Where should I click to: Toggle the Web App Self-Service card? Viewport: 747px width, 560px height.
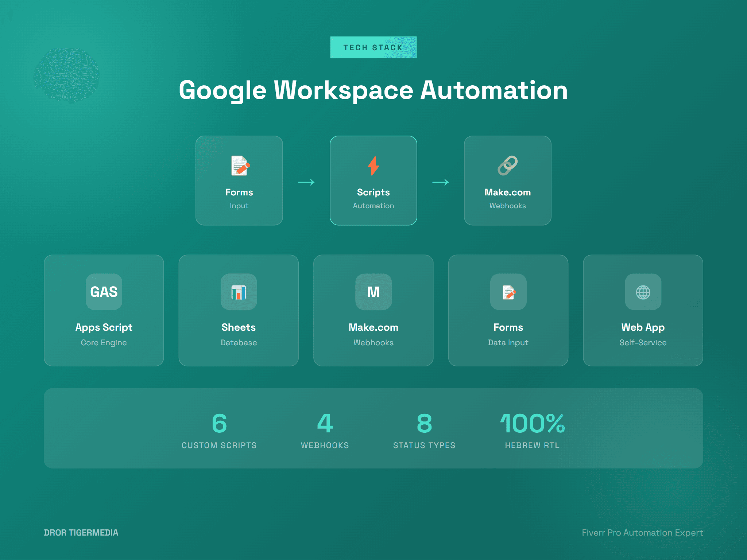tap(643, 310)
